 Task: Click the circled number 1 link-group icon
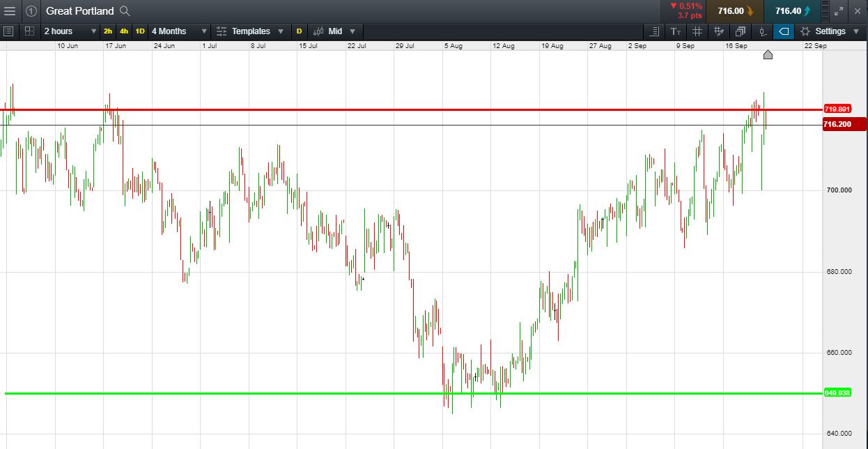point(31,11)
